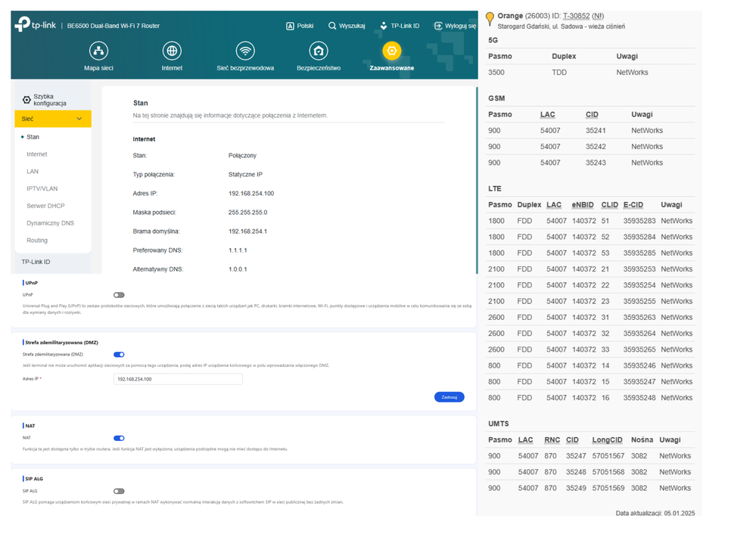Click the Wyloguj się logout icon
Viewport: 756px width, 534px height.
pos(438,26)
